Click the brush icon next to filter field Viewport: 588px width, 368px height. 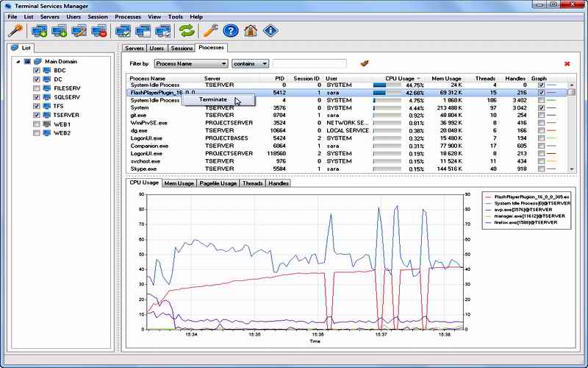(364, 64)
